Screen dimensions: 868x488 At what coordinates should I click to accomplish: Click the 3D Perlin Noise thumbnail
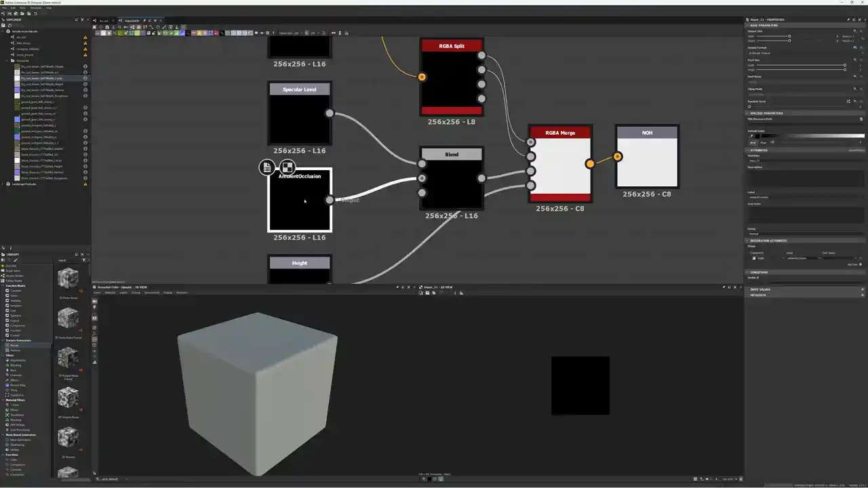(68, 278)
